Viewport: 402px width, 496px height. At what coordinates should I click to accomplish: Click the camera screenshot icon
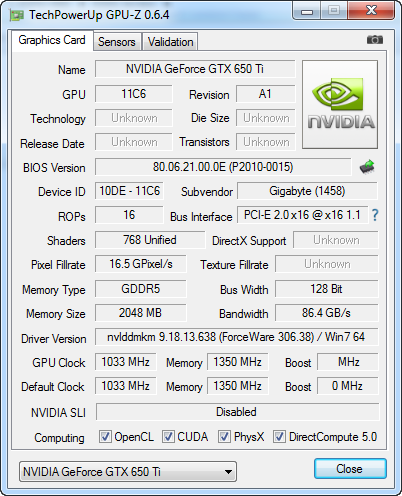(375, 40)
